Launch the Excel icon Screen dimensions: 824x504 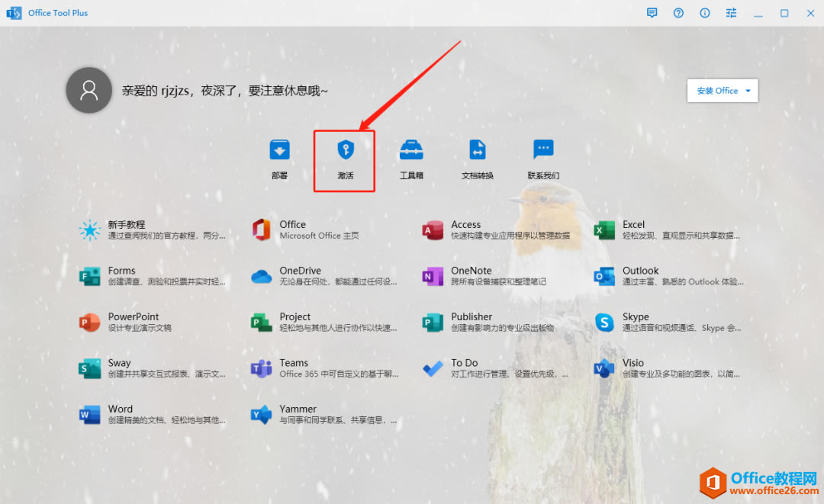604,230
